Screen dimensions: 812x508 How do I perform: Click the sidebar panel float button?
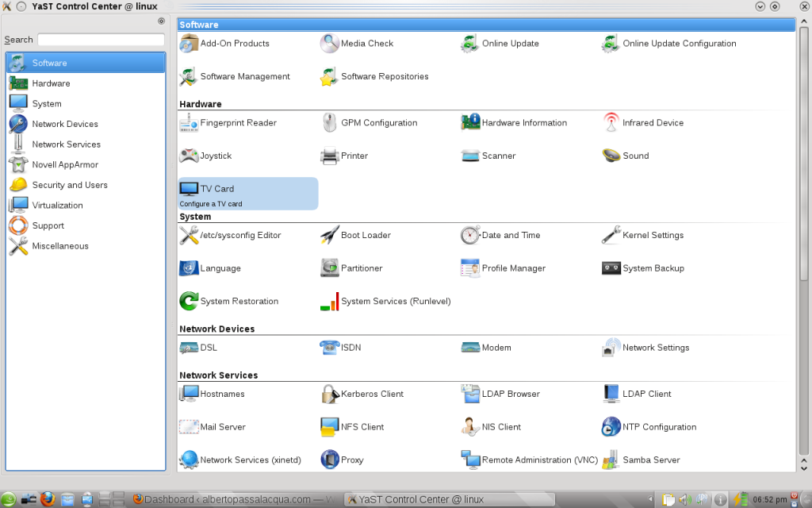pos(162,21)
